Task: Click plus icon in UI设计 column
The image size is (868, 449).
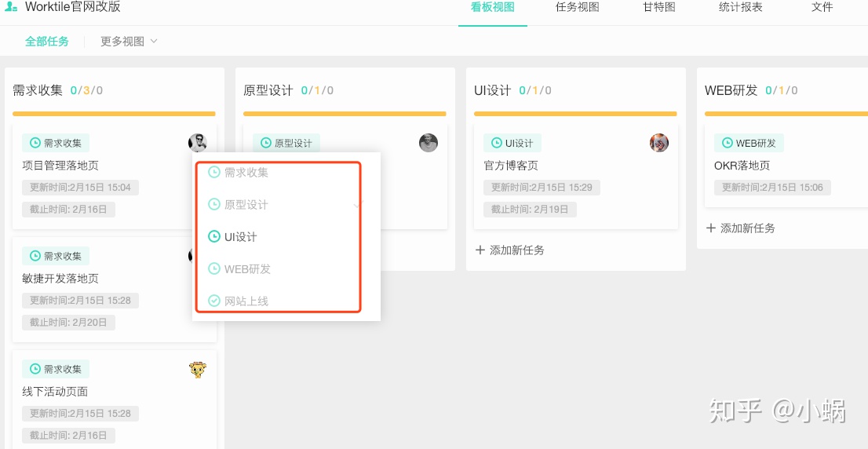Action: [480, 250]
